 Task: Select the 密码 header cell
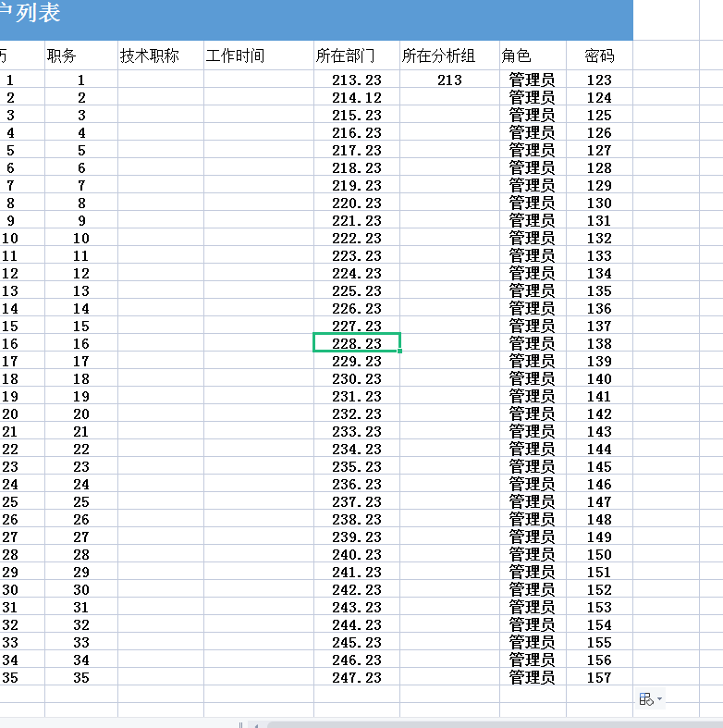(599, 56)
